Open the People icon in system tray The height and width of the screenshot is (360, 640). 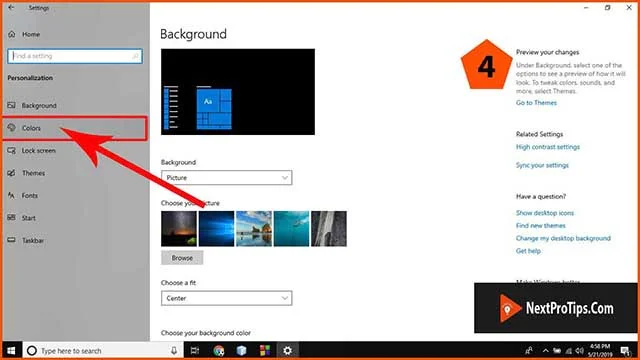529,351
